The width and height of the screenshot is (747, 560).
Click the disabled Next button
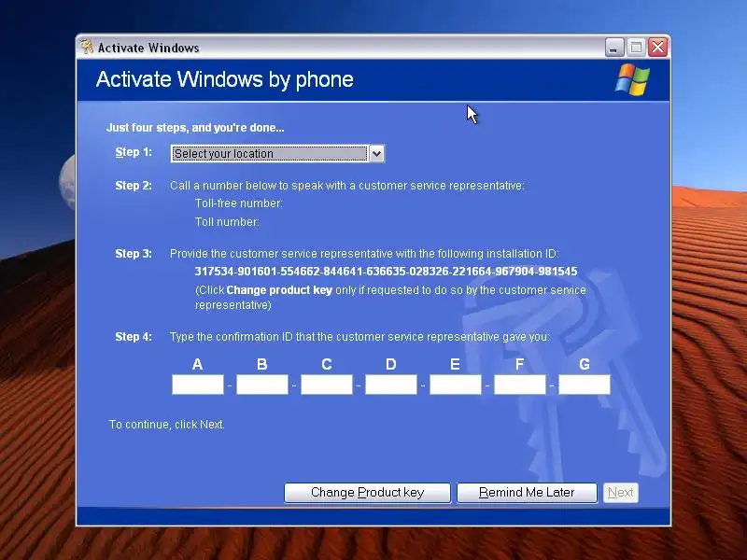(x=620, y=493)
